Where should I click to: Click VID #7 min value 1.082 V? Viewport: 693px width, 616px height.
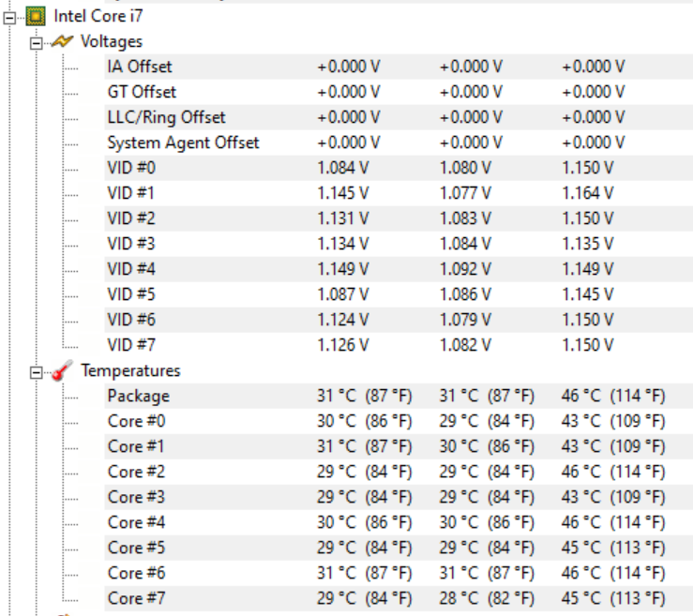point(465,345)
